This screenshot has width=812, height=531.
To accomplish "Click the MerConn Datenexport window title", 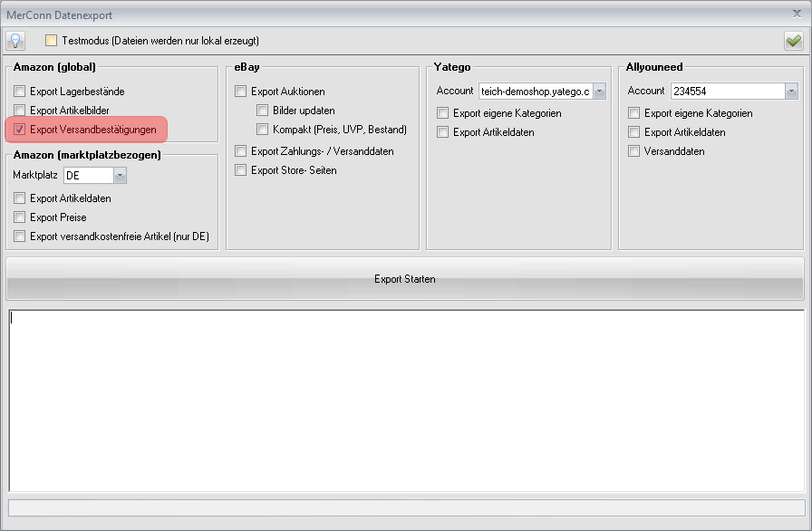I will [60, 15].
